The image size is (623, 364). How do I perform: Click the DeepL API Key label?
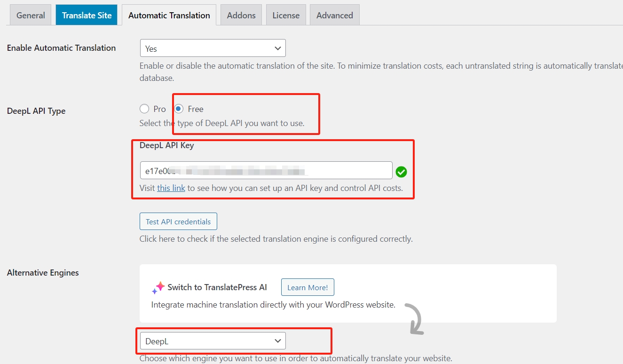167,145
